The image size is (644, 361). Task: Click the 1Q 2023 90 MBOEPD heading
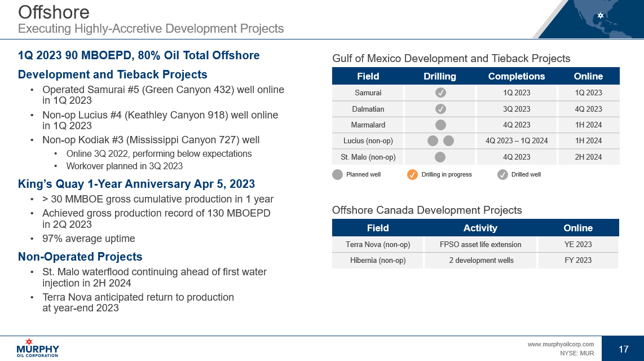(x=139, y=55)
